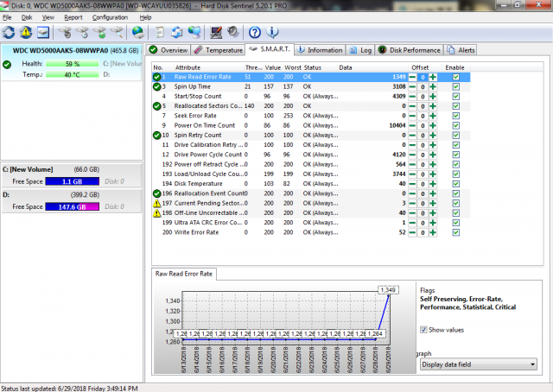The image size is (553, 392).
Task: Toggle the Show values checkbox
Action: 423,329
